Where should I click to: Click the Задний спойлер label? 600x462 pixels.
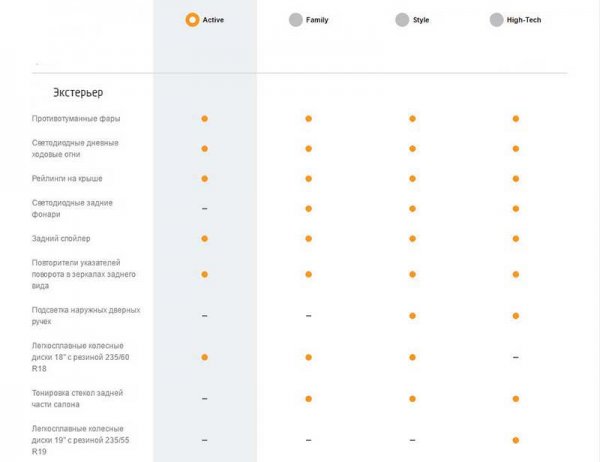(61, 238)
